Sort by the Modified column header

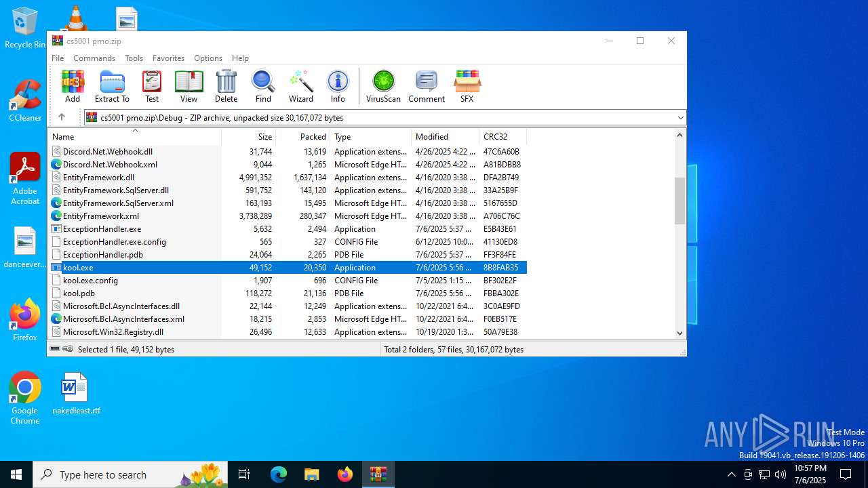(x=445, y=137)
